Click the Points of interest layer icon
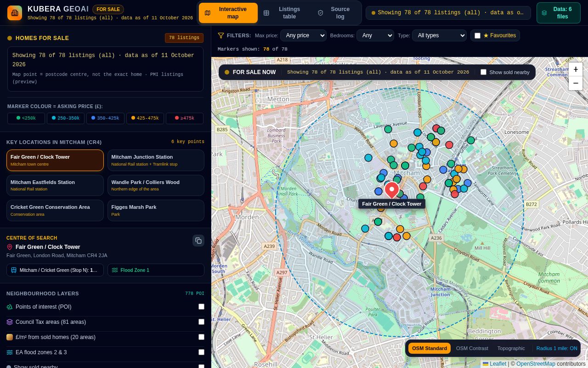The image size is (588, 368). (10, 307)
